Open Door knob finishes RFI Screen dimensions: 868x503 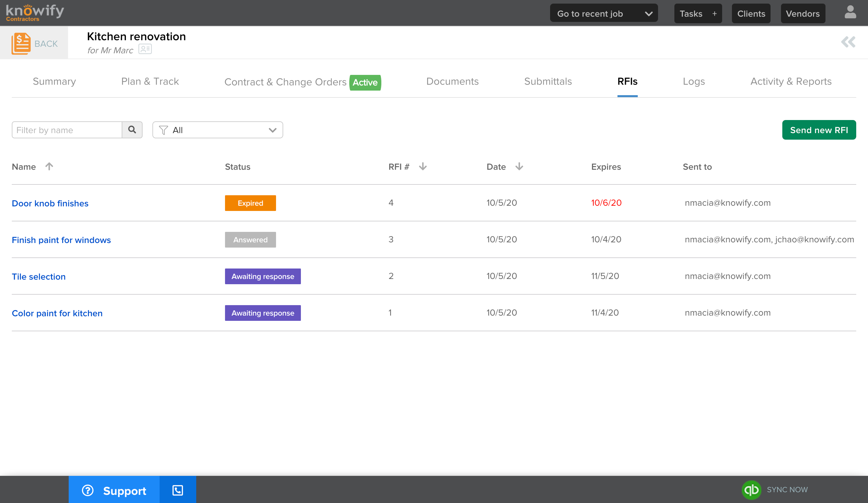50,203
